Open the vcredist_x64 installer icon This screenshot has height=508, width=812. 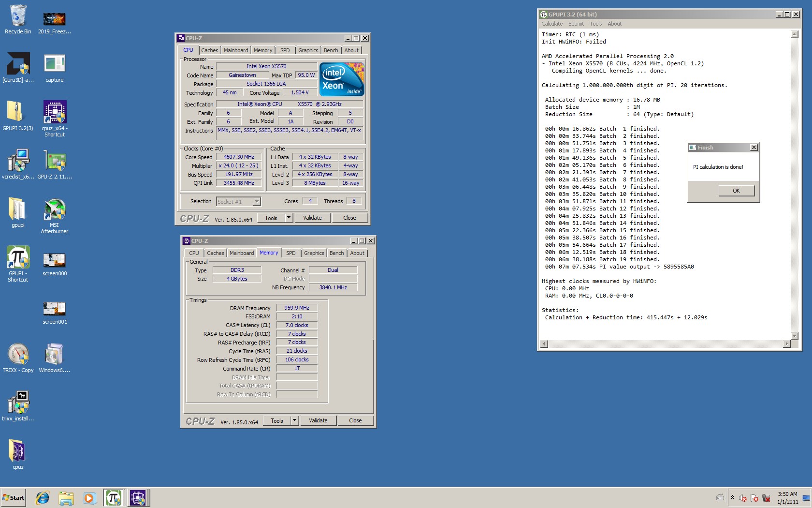pyautogui.click(x=18, y=164)
